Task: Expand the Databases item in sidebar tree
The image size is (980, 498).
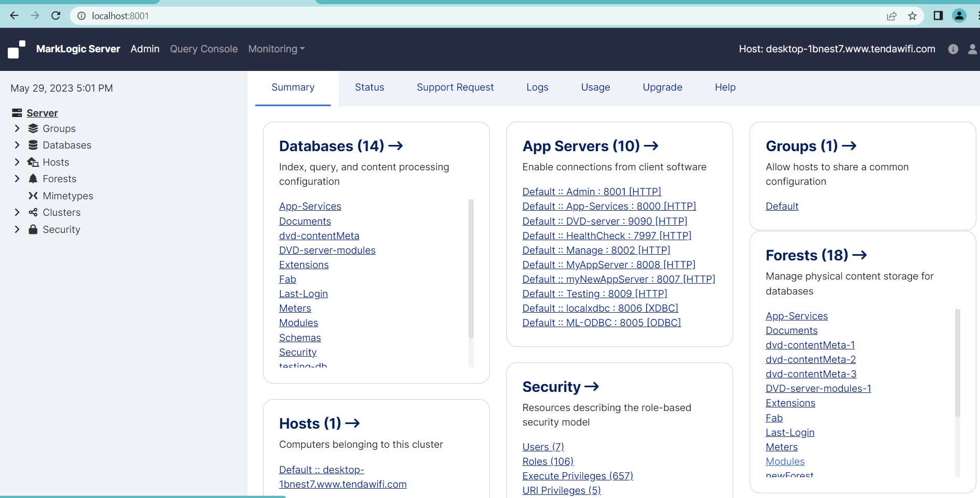Action: [17, 145]
